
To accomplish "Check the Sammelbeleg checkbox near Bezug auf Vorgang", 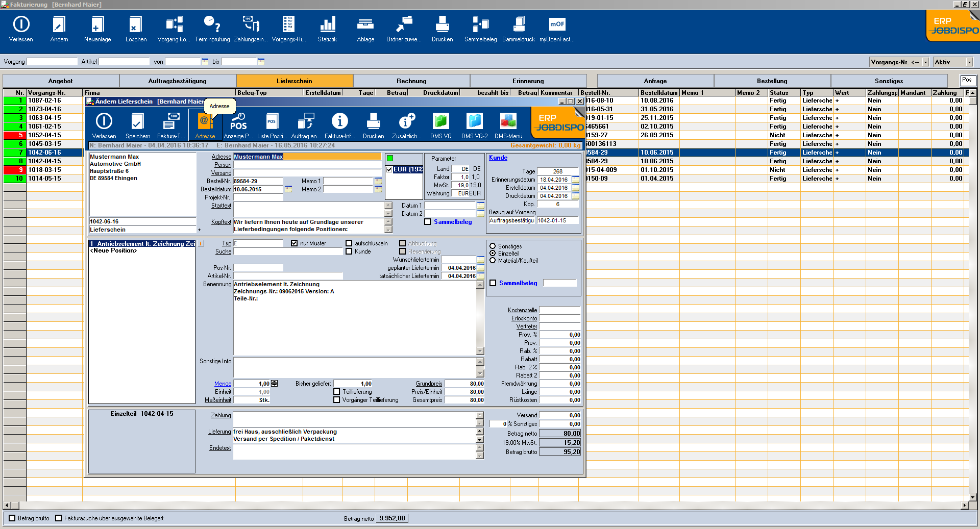I will (x=428, y=222).
